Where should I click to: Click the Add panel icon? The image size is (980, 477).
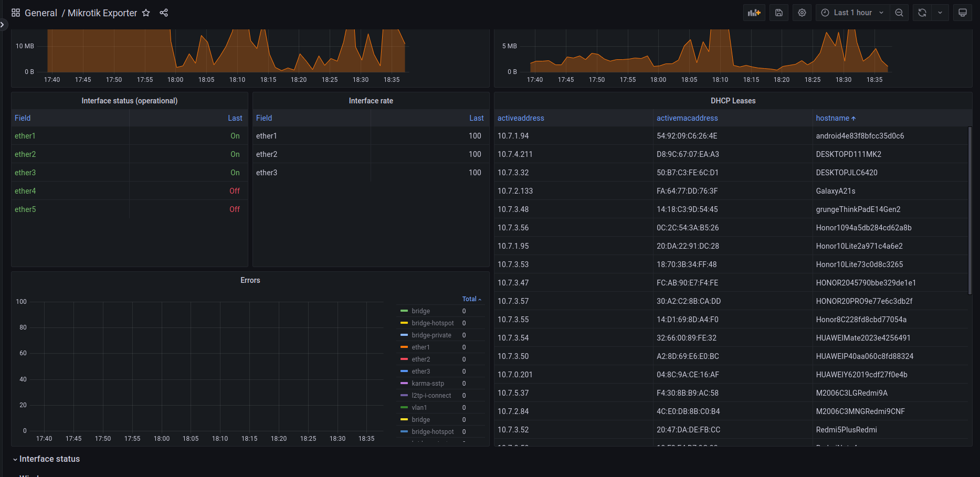tap(754, 13)
